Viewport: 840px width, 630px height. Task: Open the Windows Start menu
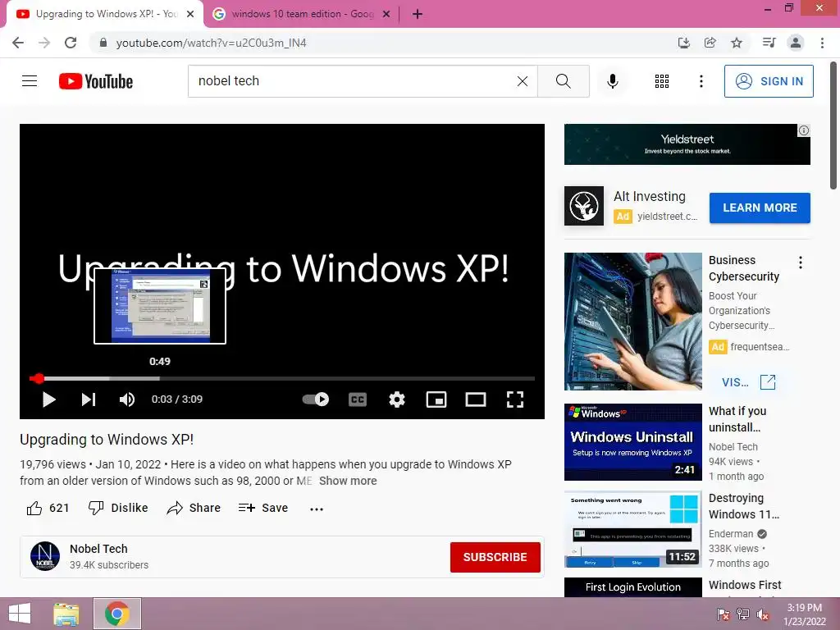20,614
